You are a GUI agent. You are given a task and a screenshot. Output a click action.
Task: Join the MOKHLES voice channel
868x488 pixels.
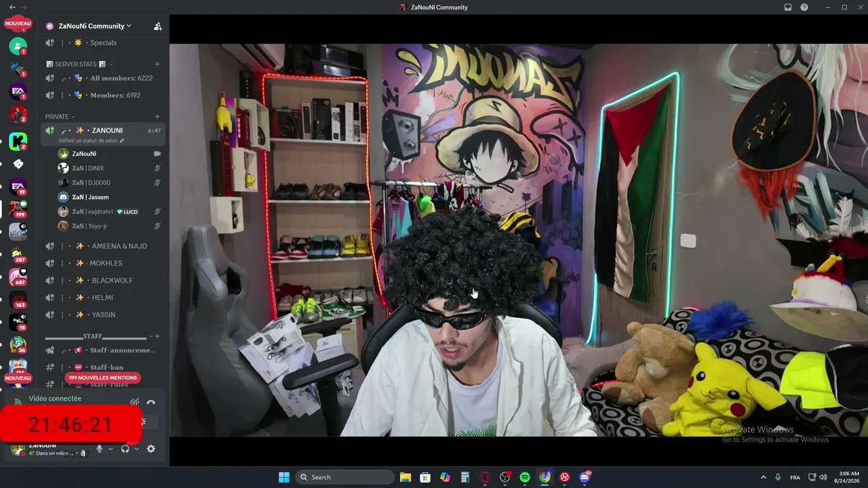(x=103, y=263)
